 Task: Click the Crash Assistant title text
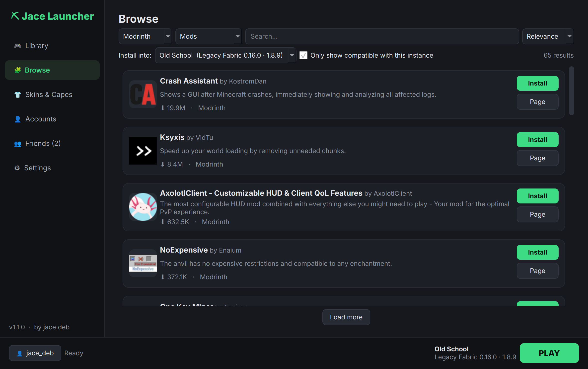click(x=189, y=81)
